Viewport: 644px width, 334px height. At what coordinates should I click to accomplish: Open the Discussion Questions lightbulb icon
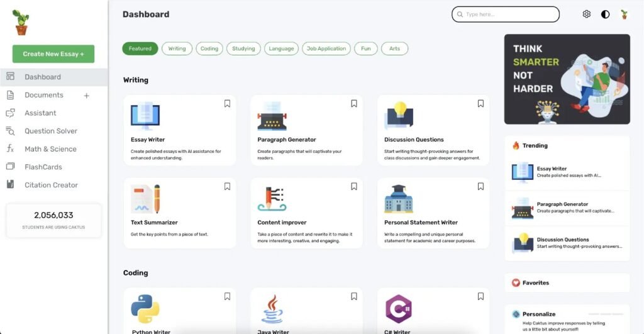pyautogui.click(x=399, y=116)
